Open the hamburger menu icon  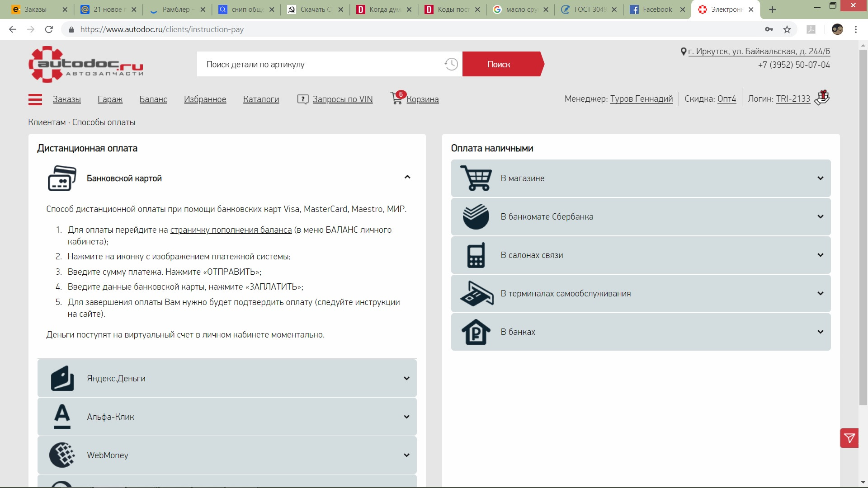[35, 99]
